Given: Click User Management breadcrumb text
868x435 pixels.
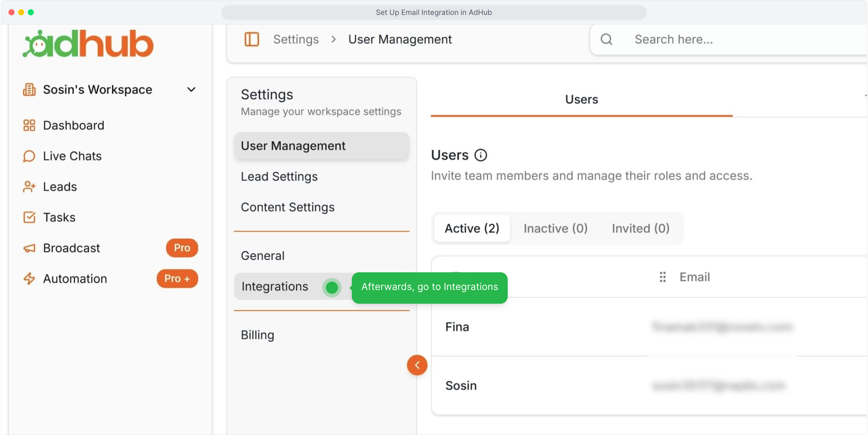Looking at the screenshot, I should coord(400,39).
